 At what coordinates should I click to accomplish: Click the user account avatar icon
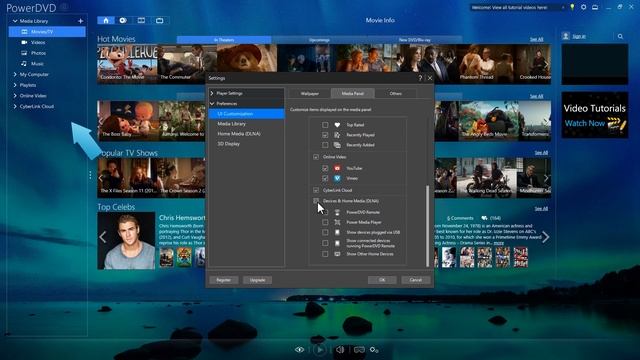pyautogui.click(x=566, y=36)
